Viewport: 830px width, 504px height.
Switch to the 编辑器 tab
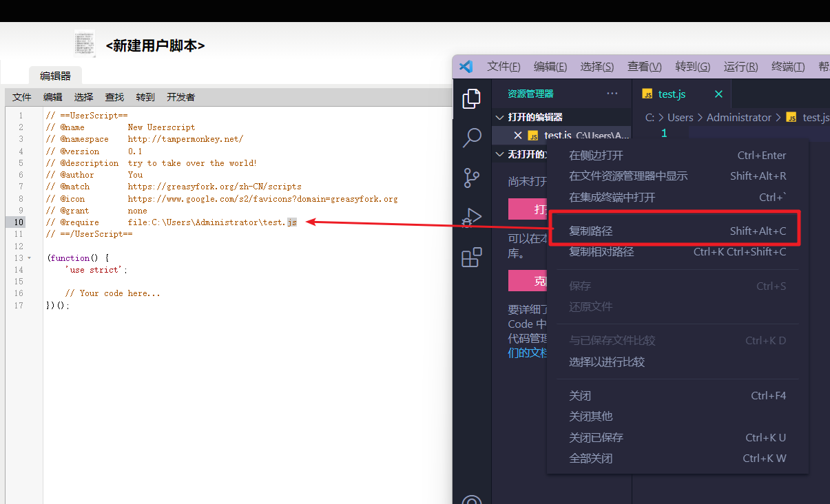[x=55, y=76]
